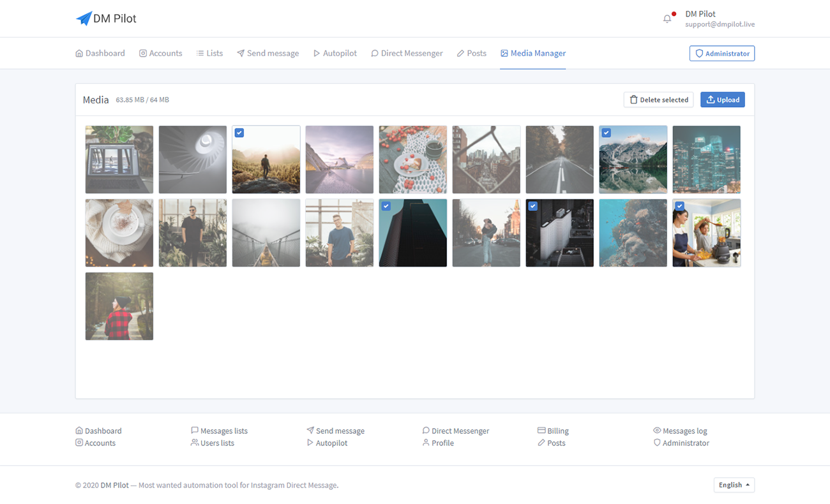This screenshot has width=830, height=504.
Task: Select the empty road thumbnail
Action: pyautogui.click(x=560, y=159)
